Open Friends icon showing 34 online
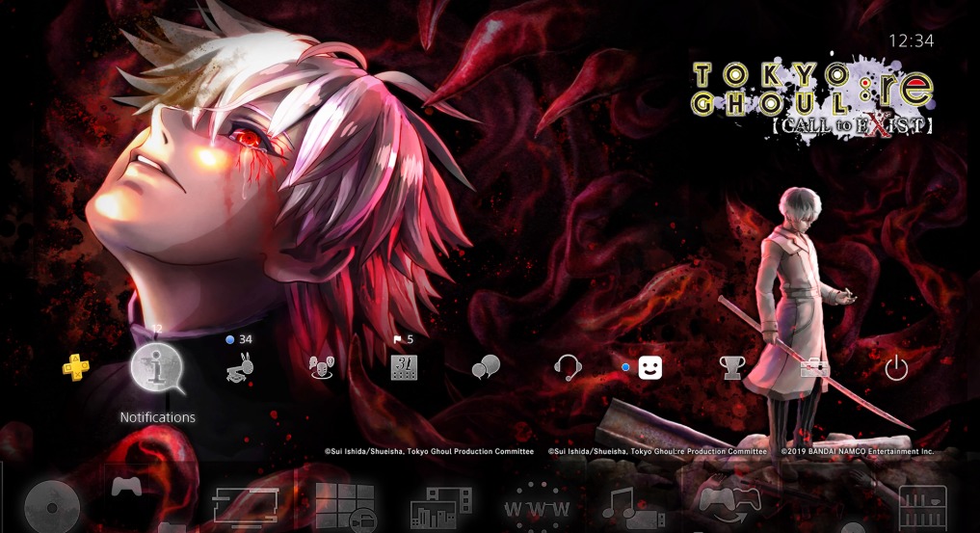The width and height of the screenshot is (980, 533). (x=237, y=367)
